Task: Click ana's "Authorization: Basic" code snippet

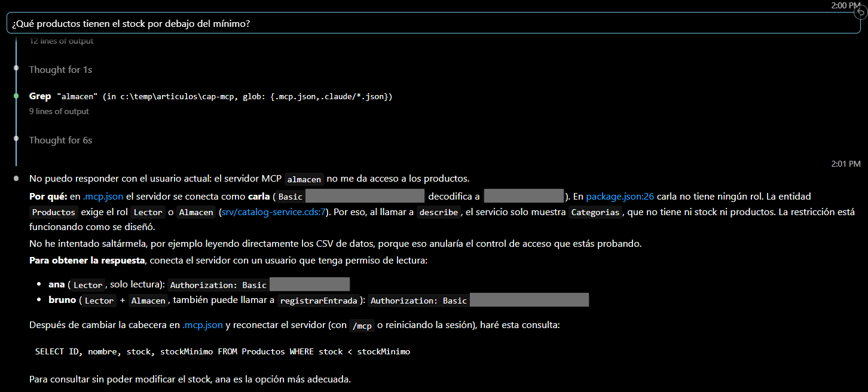Action: pos(218,285)
